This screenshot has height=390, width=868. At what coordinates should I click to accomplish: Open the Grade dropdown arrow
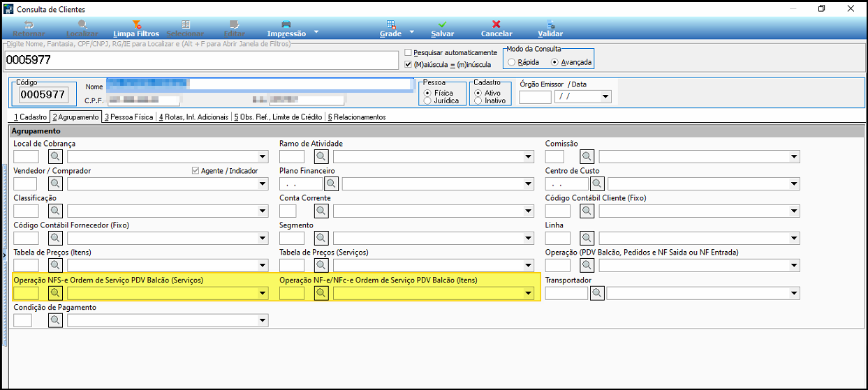[411, 31]
